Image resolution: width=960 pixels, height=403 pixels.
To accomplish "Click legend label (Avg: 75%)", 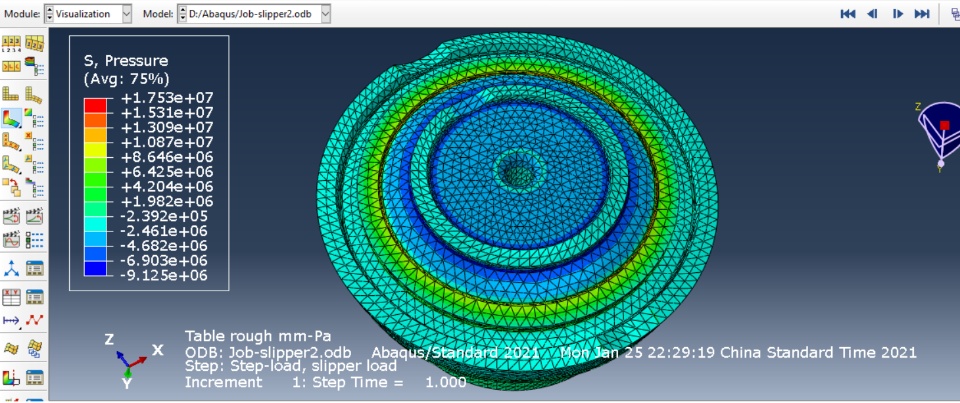I will click(126, 78).
